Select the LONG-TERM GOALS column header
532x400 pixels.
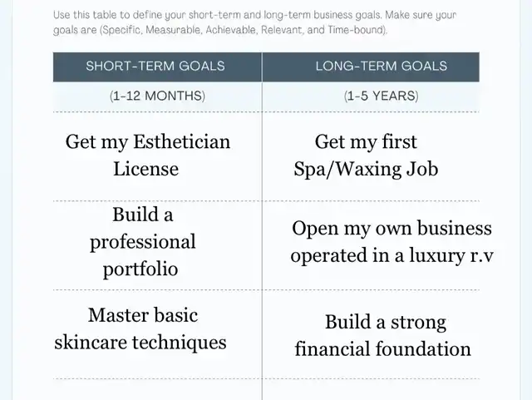coord(381,67)
